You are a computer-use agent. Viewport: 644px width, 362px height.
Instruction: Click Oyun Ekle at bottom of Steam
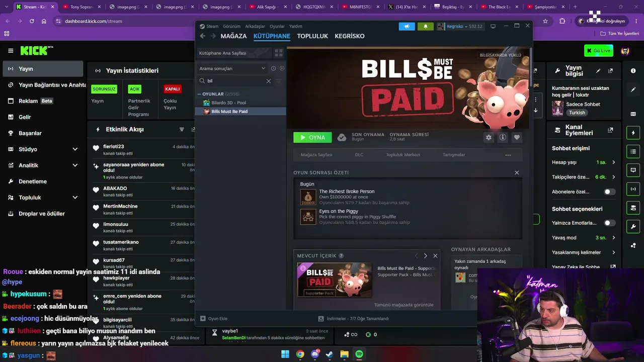[x=214, y=318]
